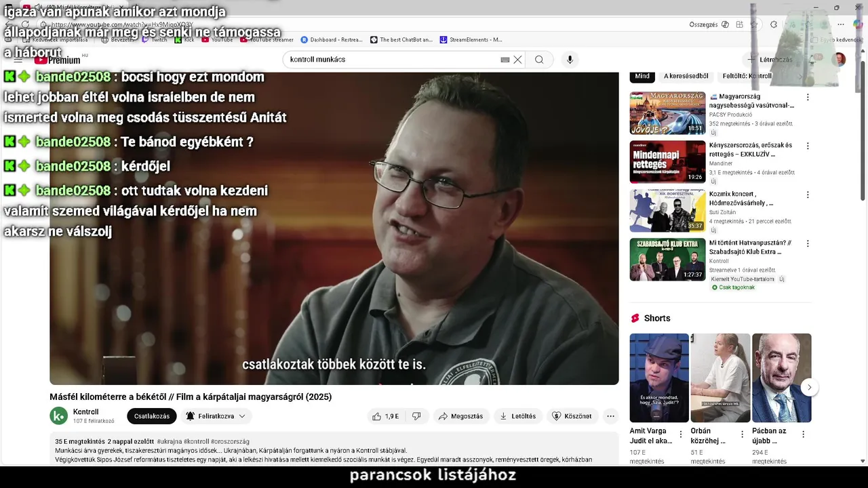Image resolution: width=868 pixels, height=488 pixels.
Task: Open the 'Amit Varga Judit el aka...' short
Action: point(659,378)
